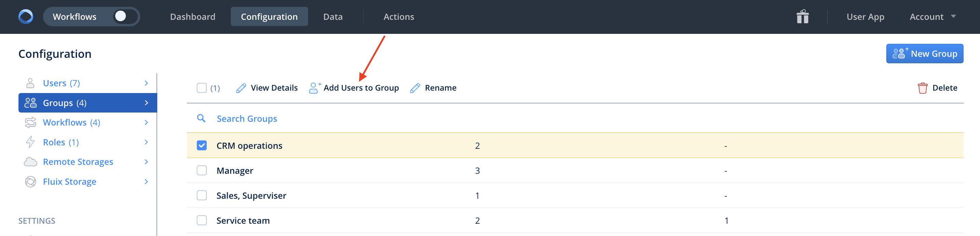Click the red Delete trash icon
The image size is (980, 236).
click(922, 88)
